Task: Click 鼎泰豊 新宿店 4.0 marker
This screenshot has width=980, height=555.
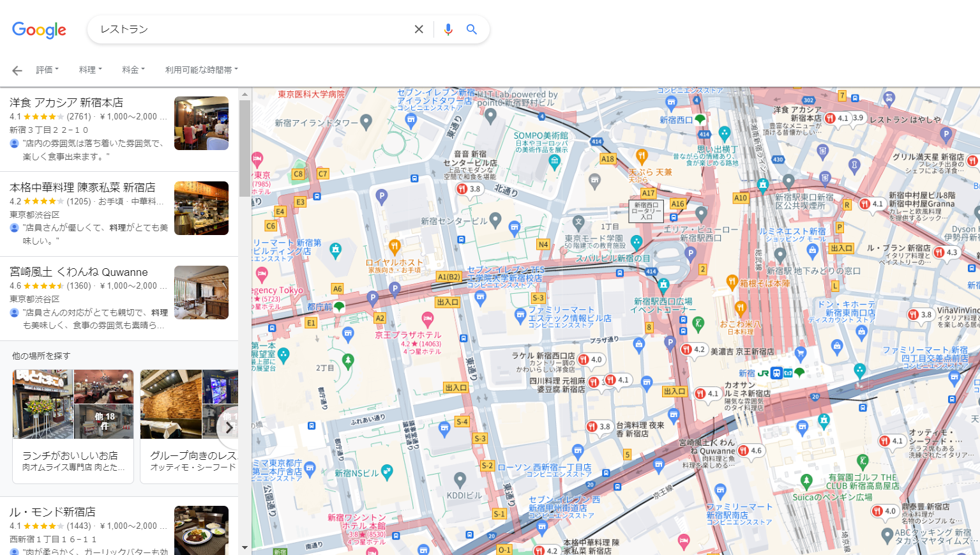Action: coord(884,511)
